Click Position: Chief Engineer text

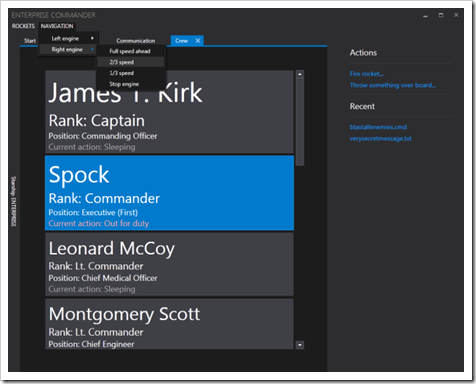(91, 344)
